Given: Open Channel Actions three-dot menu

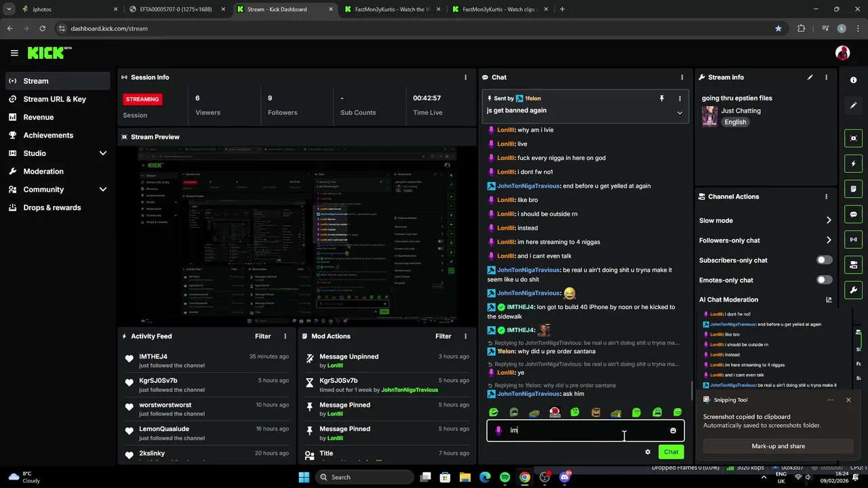Looking at the screenshot, I should [x=826, y=197].
